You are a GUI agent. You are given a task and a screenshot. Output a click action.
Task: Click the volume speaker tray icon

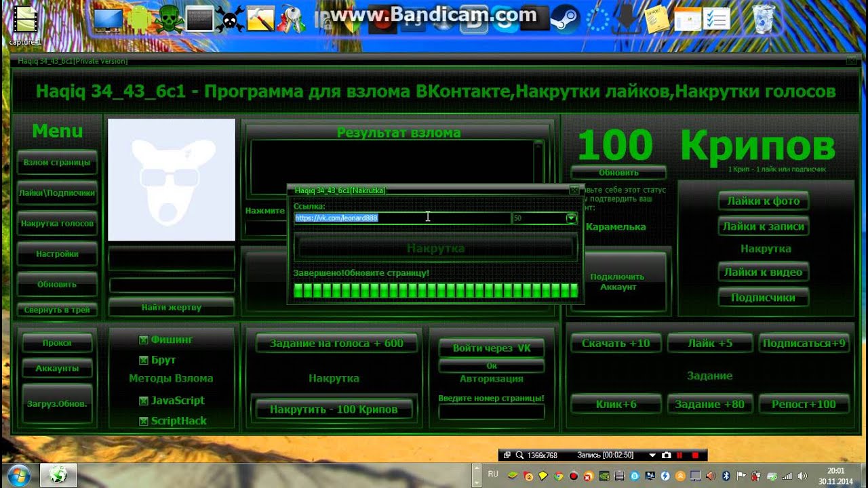(x=803, y=474)
